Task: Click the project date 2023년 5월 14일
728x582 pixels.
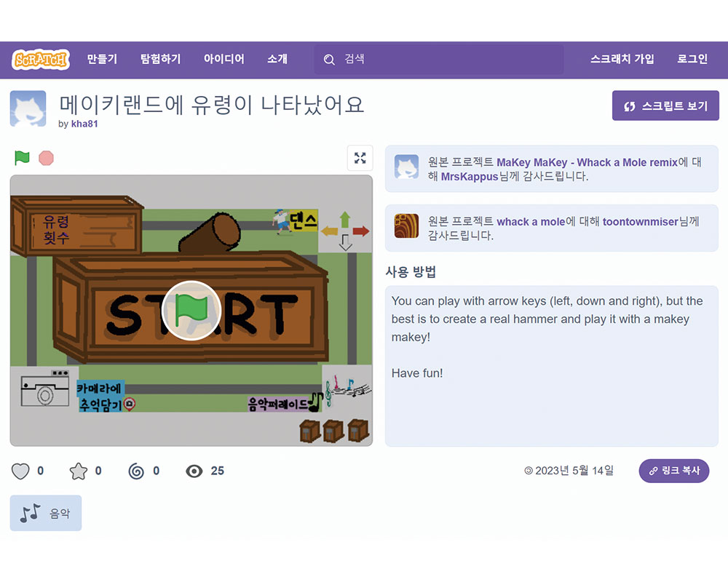Action: point(574,471)
